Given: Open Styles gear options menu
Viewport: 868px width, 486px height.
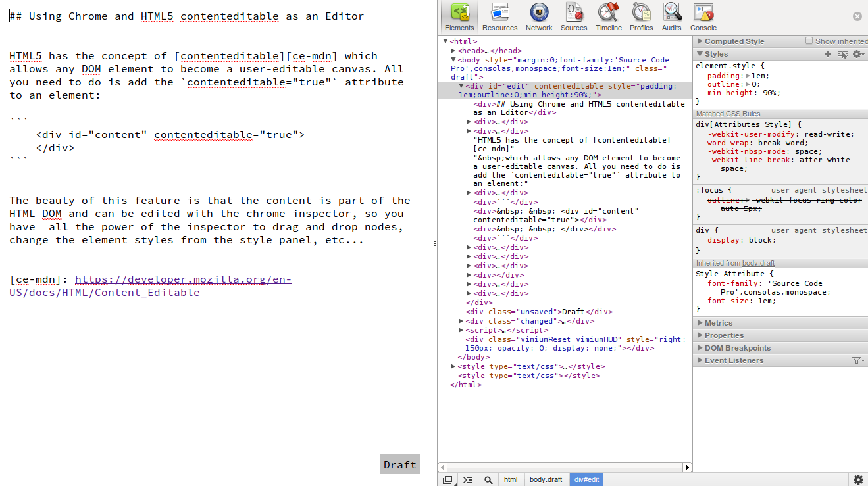Looking at the screenshot, I should pos(858,54).
